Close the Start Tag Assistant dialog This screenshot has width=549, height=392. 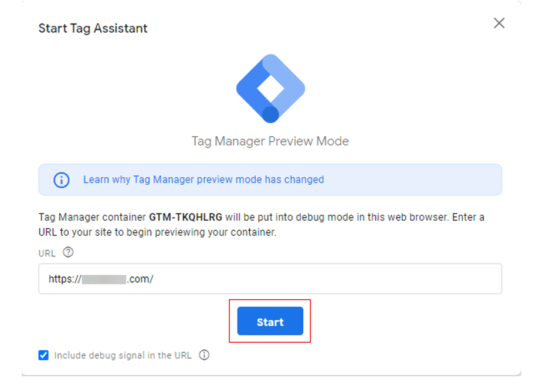(499, 23)
